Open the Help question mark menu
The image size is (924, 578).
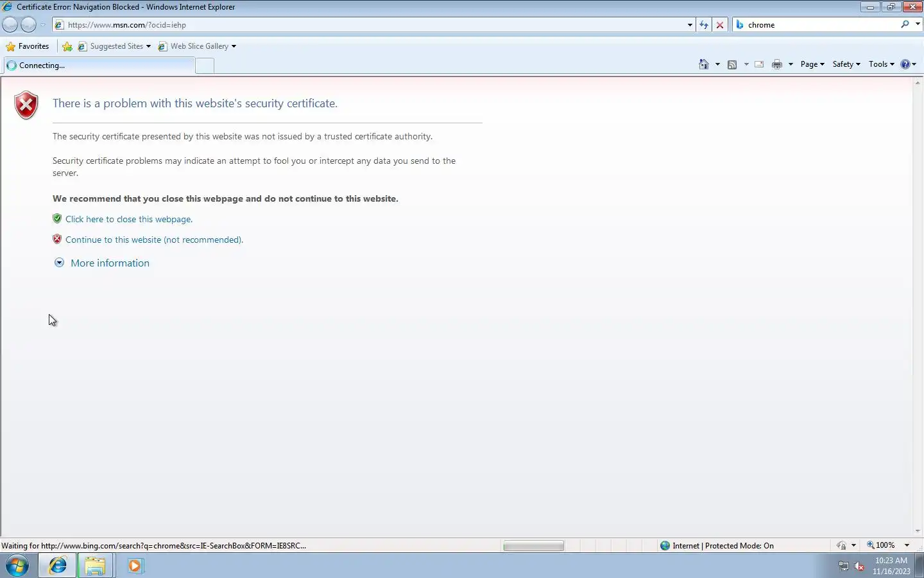(x=908, y=64)
